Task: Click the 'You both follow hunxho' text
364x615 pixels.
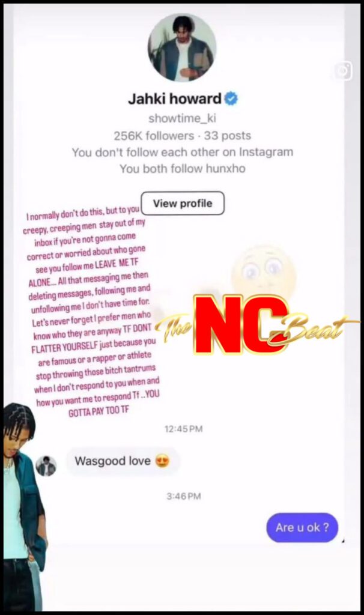Action: tap(183, 169)
